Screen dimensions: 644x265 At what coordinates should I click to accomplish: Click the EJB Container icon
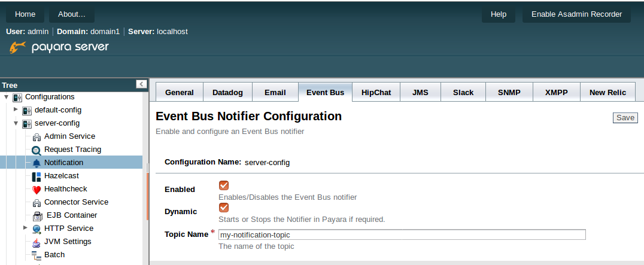(x=38, y=216)
